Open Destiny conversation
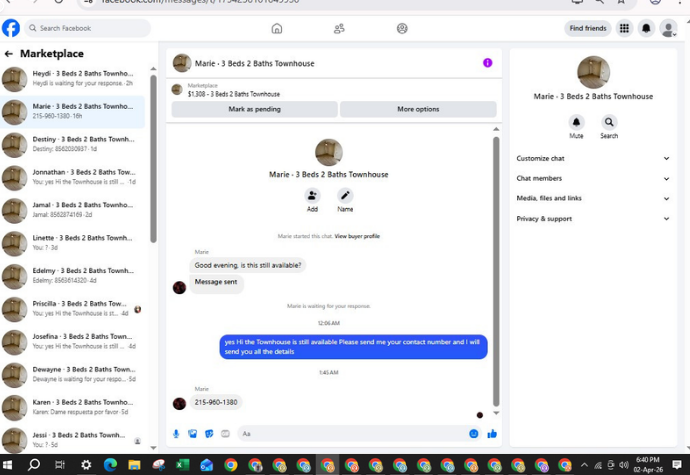 coord(73,145)
